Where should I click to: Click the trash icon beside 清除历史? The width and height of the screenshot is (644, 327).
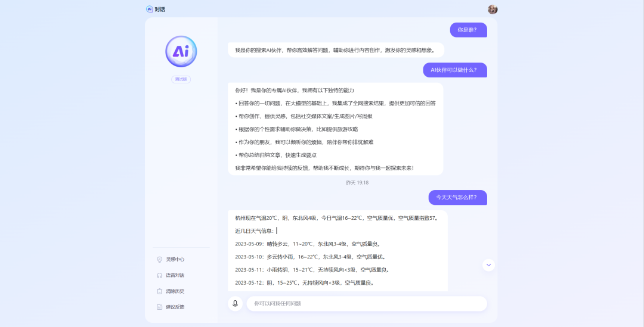(x=159, y=291)
